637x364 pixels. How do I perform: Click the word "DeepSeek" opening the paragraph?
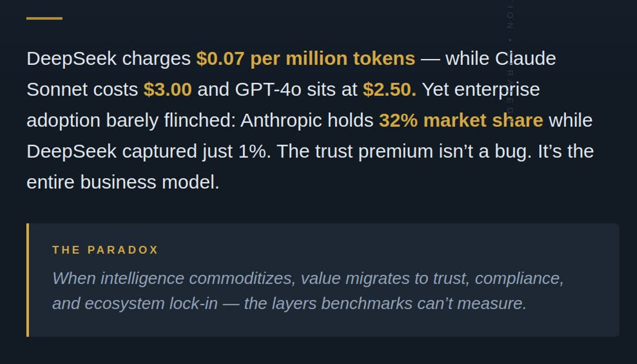pos(71,59)
